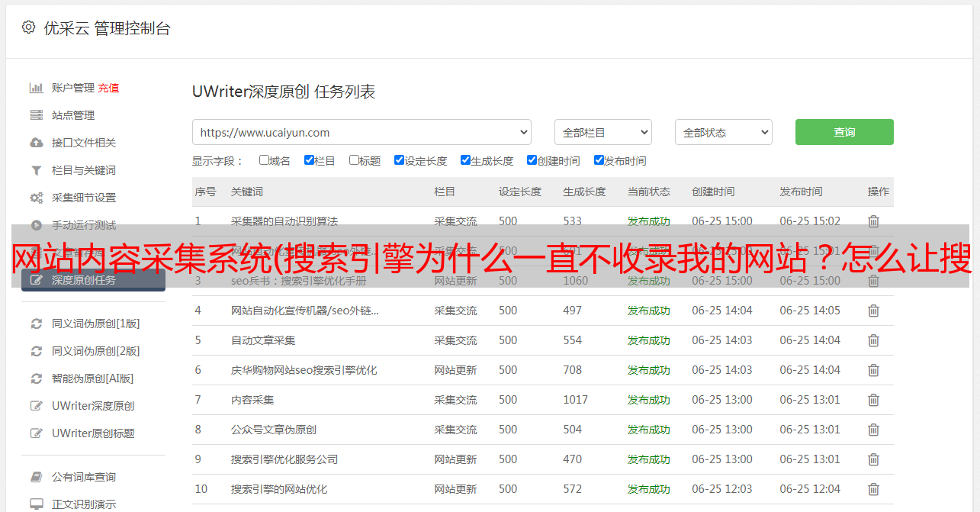Delete task 10 搜索引擎的网站优化
This screenshot has width=980, height=512.
(x=874, y=489)
